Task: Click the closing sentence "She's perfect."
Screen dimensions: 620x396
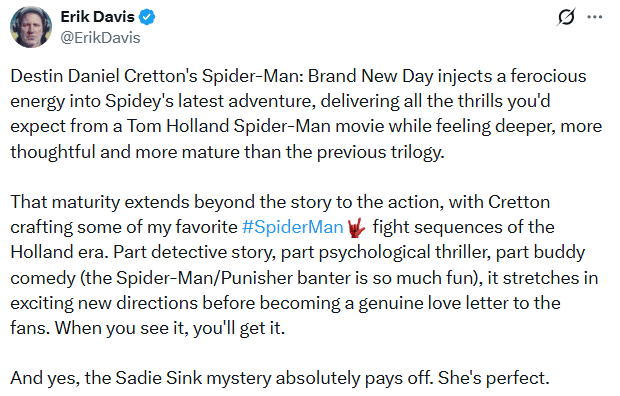Action: (x=493, y=378)
